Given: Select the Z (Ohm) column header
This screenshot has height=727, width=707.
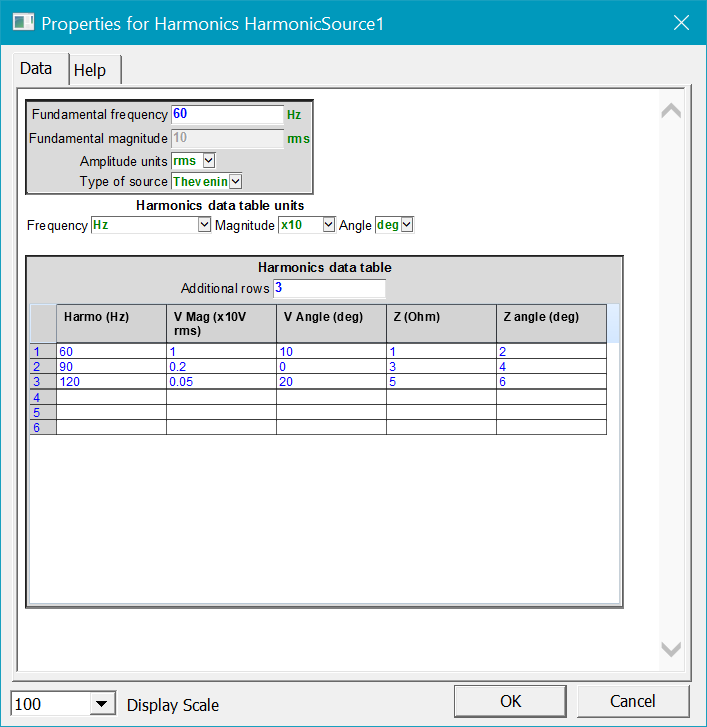Looking at the screenshot, I should coord(441,324).
